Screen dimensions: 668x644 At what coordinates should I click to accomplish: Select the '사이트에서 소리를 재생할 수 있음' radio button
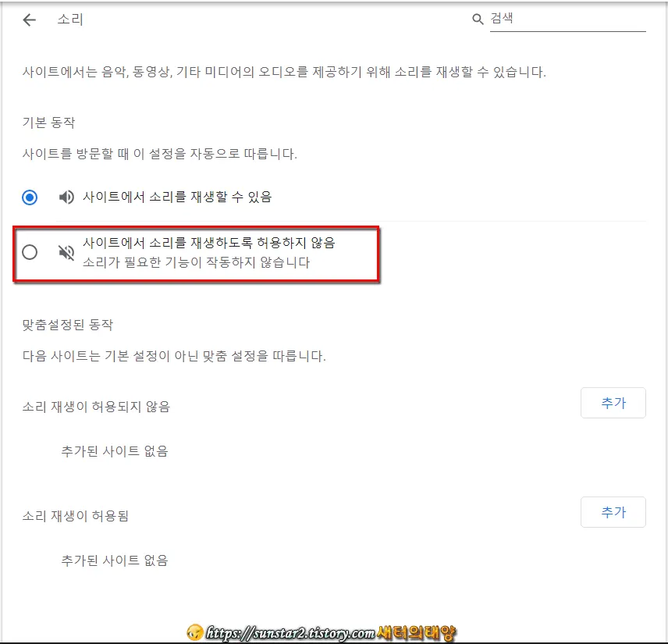tap(29, 197)
